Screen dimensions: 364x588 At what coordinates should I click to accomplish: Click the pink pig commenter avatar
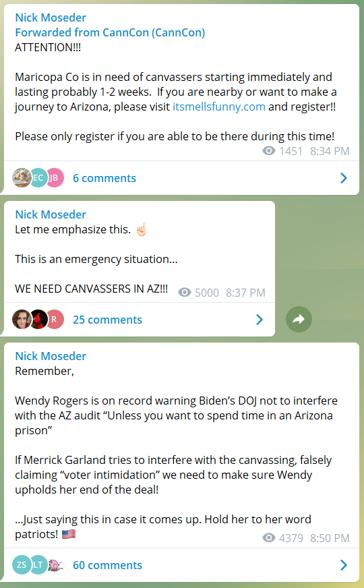(55, 565)
